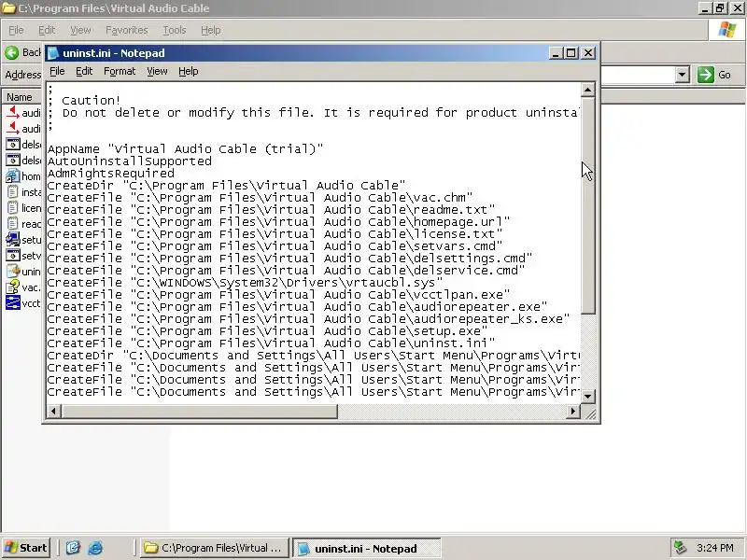Open Explorer's Help menu
The image size is (747, 560).
pyautogui.click(x=211, y=30)
